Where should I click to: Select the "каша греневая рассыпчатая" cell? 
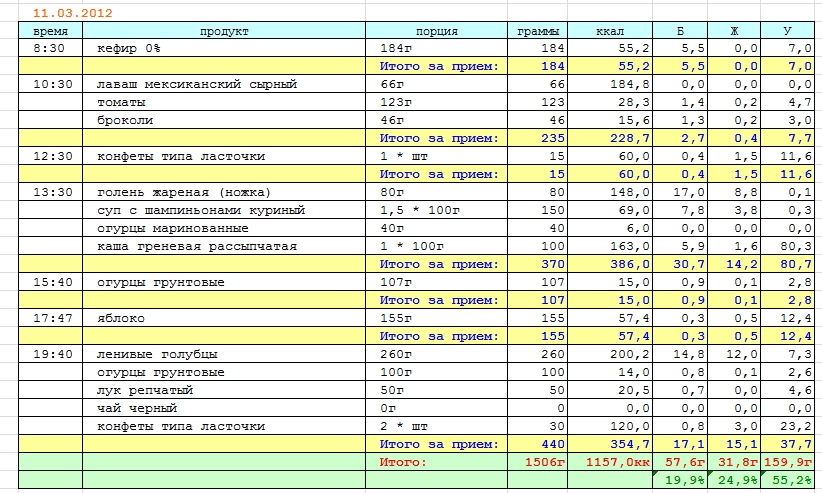[x=224, y=246]
